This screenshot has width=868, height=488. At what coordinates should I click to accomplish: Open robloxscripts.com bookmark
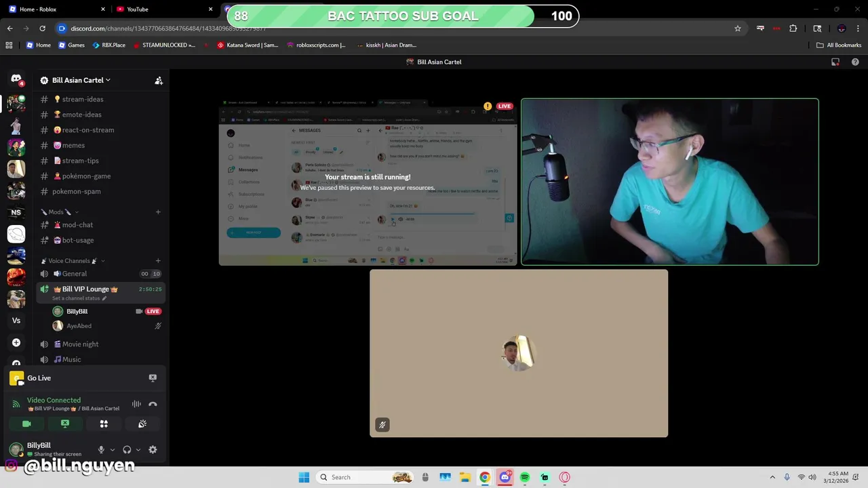[x=316, y=45]
